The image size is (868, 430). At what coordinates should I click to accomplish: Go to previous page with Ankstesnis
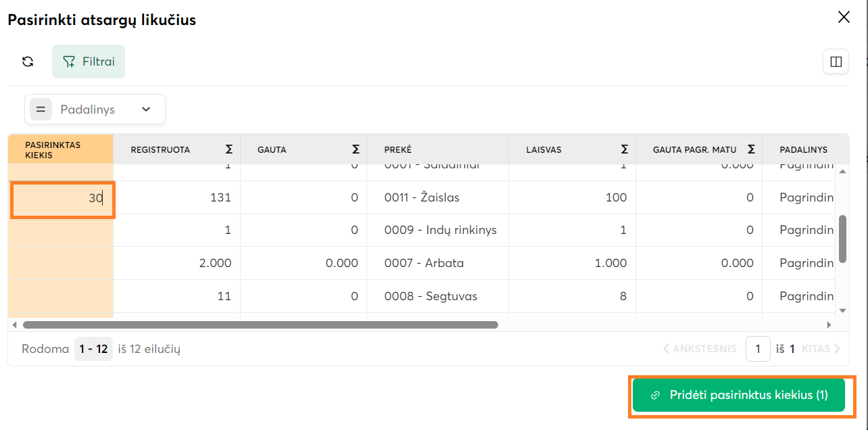coord(700,349)
